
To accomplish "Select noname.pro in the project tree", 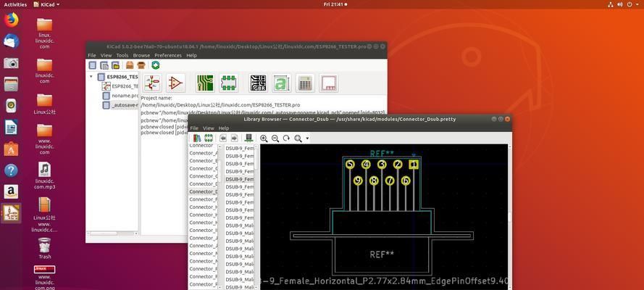I will click(x=120, y=96).
